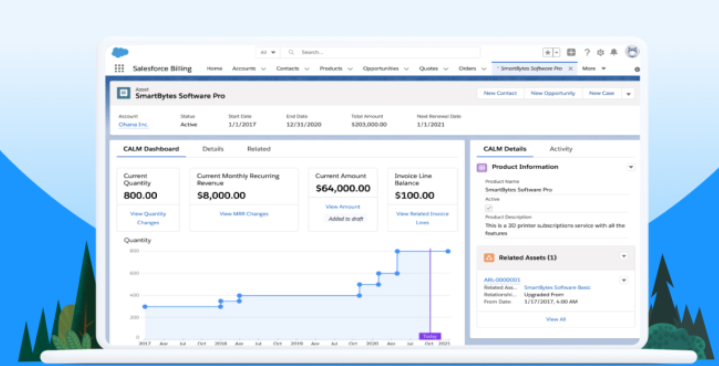719x366 pixels.
Task: Switch to the Related tab
Action: (259, 149)
